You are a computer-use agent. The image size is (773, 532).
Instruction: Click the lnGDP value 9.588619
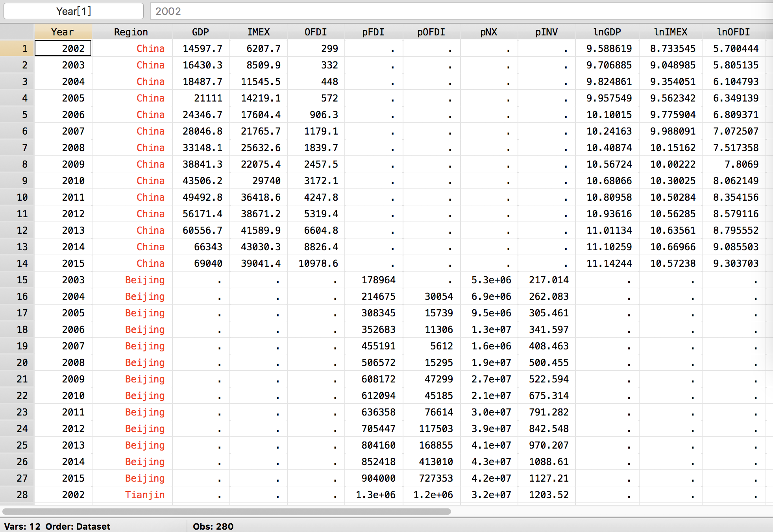click(x=609, y=48)
